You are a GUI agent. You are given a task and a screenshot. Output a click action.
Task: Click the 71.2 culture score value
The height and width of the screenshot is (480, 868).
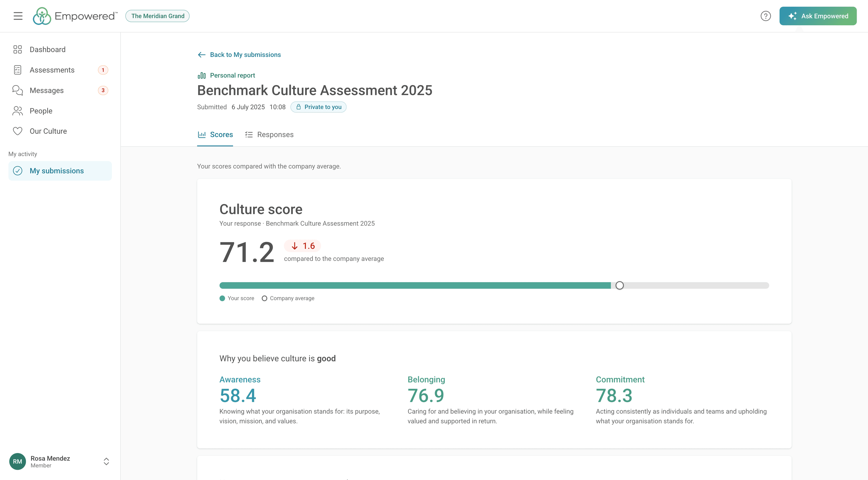tap(247, 252)
